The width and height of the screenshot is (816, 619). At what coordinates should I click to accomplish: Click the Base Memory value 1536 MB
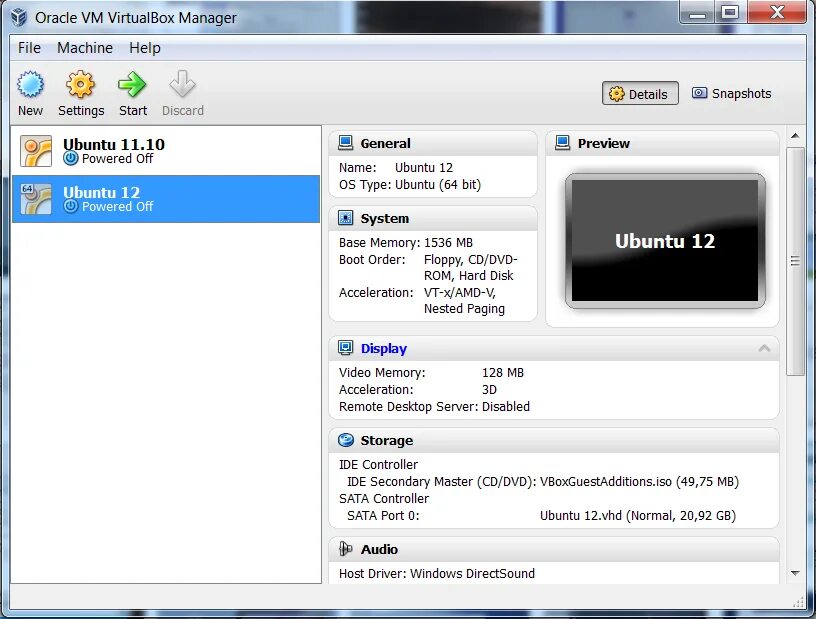[448, 243]
